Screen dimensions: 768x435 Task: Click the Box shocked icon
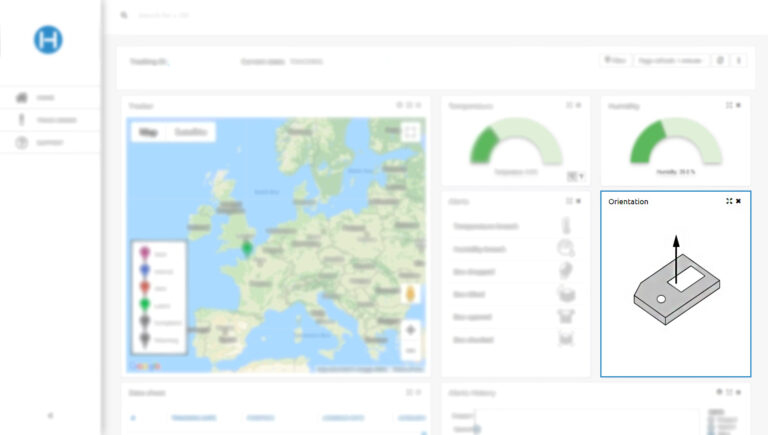coord(566,338)
